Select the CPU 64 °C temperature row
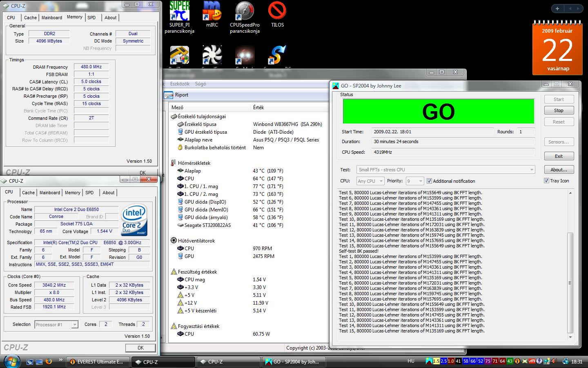This screenshot has height=368, width=588. (x=248, y=178)
